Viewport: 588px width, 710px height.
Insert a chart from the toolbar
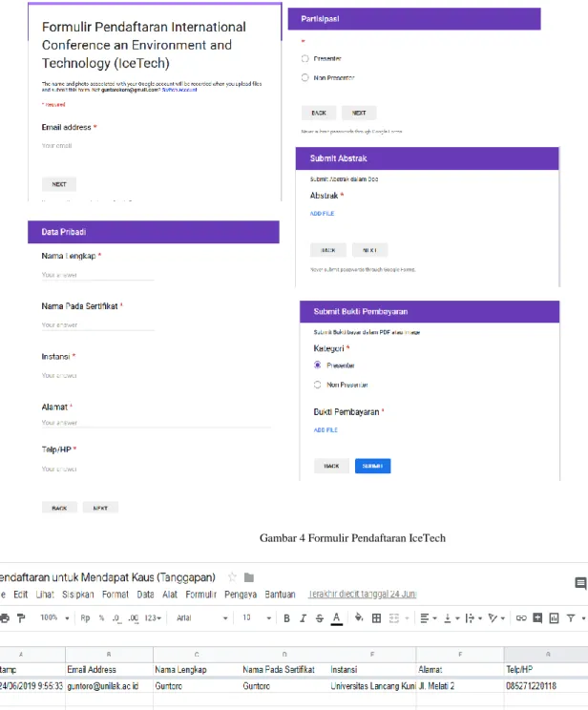554,617
